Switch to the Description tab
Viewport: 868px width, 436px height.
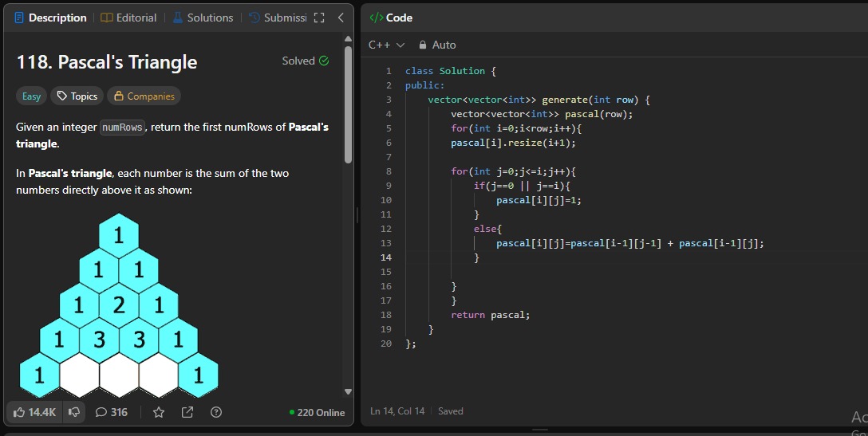click(50, 18)
